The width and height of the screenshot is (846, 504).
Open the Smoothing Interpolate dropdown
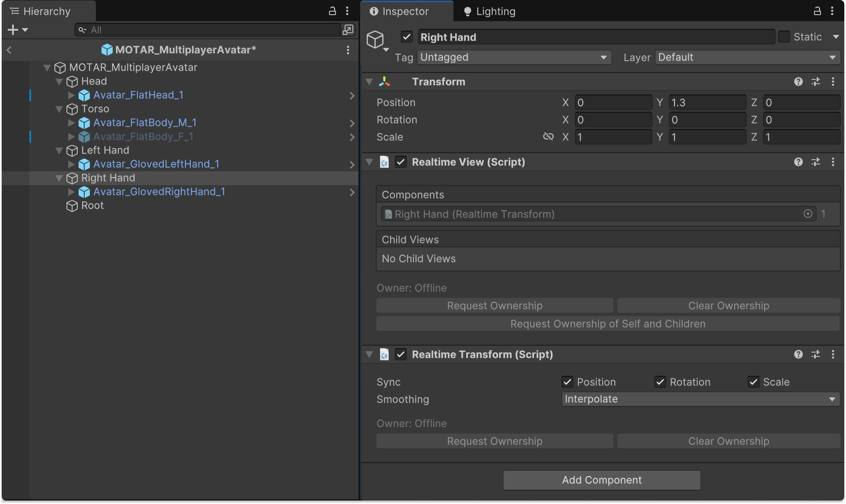700,399
